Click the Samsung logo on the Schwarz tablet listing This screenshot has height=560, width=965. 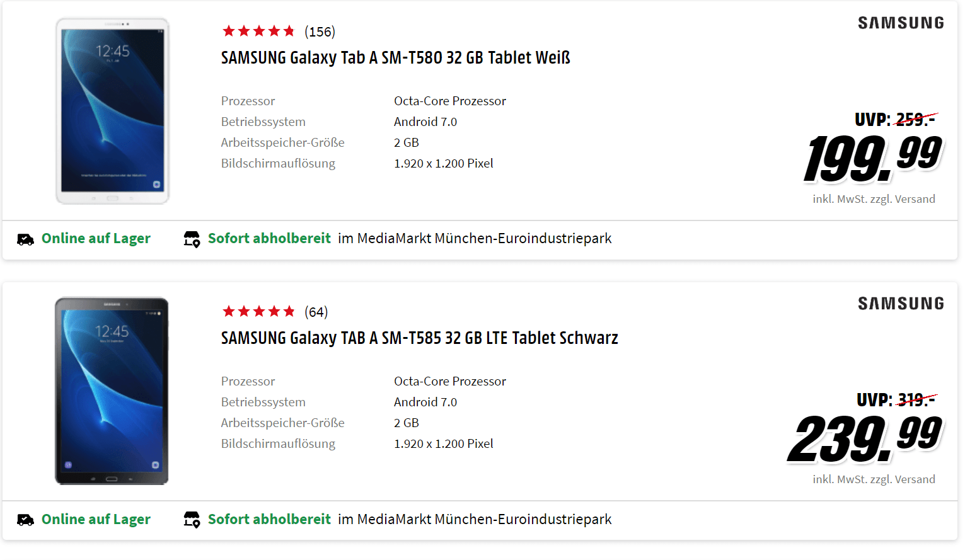click(901, 304)
